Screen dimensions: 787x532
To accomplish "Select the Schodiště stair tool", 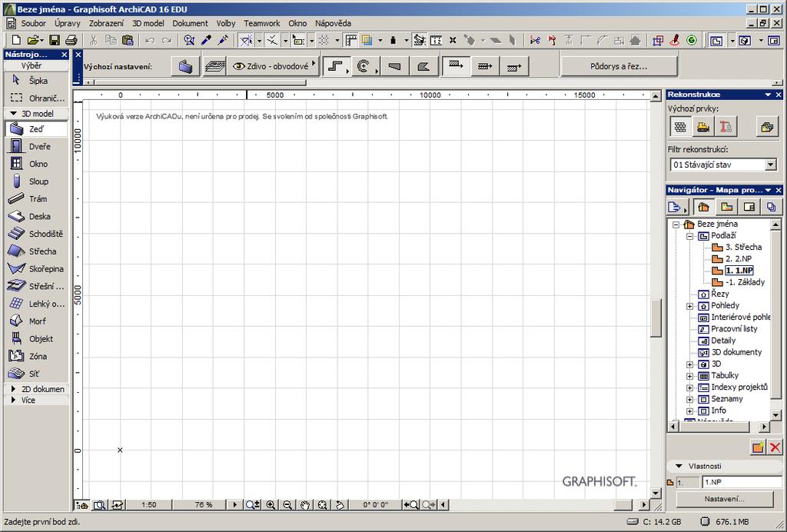I will (35, 234).
